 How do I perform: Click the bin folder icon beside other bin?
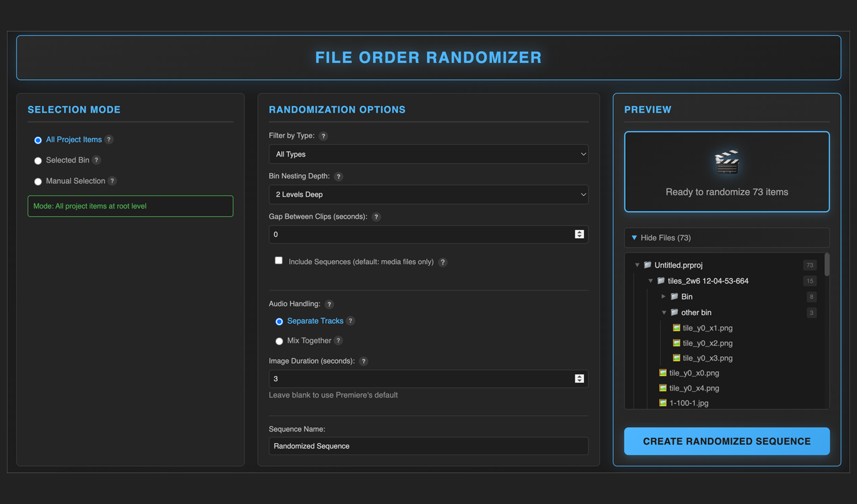click(x=676, y=312)
